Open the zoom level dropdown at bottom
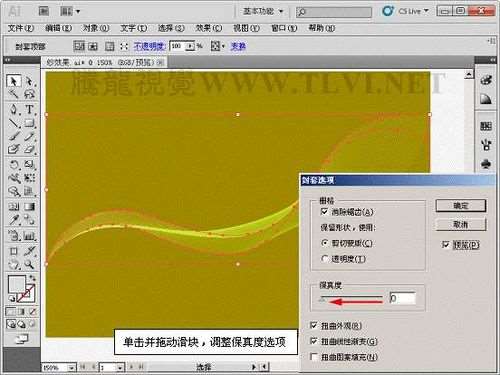This screenshot has width=500, height=375. [x=71, y=368]
